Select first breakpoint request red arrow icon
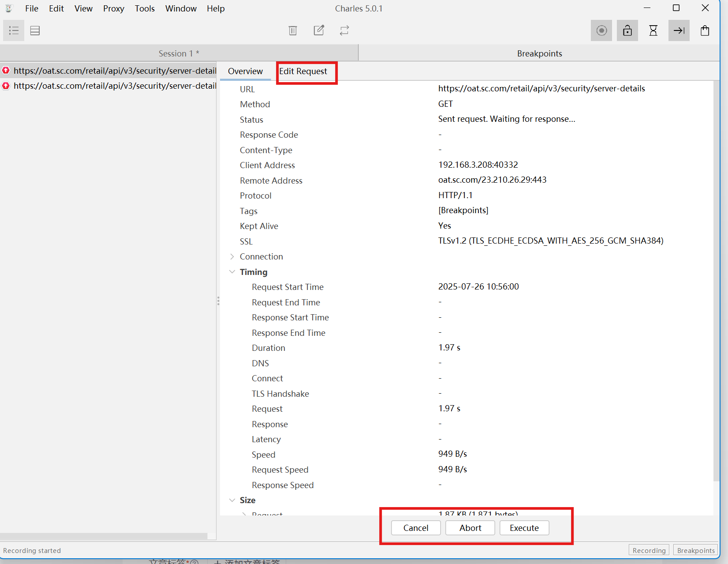Image resolution: width=728 pixels, height=564 pixels. tap(6, 71)
